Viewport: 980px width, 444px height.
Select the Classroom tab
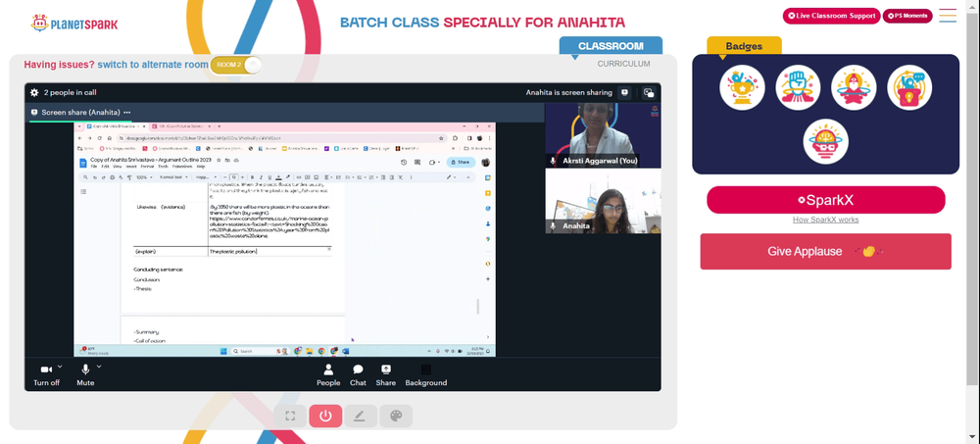pyautogui.click(x=611, y=46)
